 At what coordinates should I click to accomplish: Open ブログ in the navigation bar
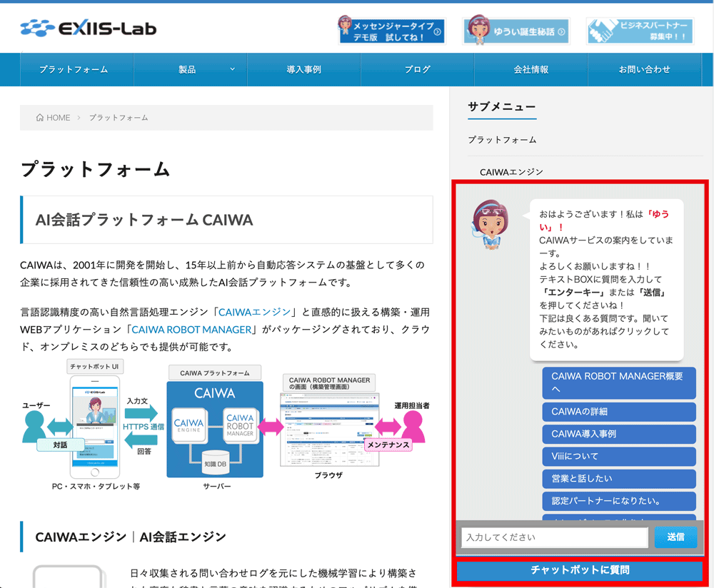pos(418,70)
